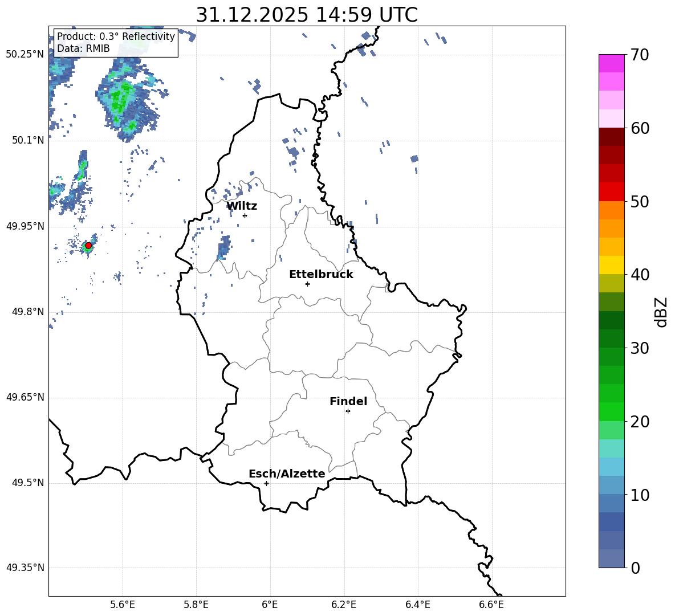675x616 pixels.
Task: Click the 30 tick label on colorbar
Action: 640,348
